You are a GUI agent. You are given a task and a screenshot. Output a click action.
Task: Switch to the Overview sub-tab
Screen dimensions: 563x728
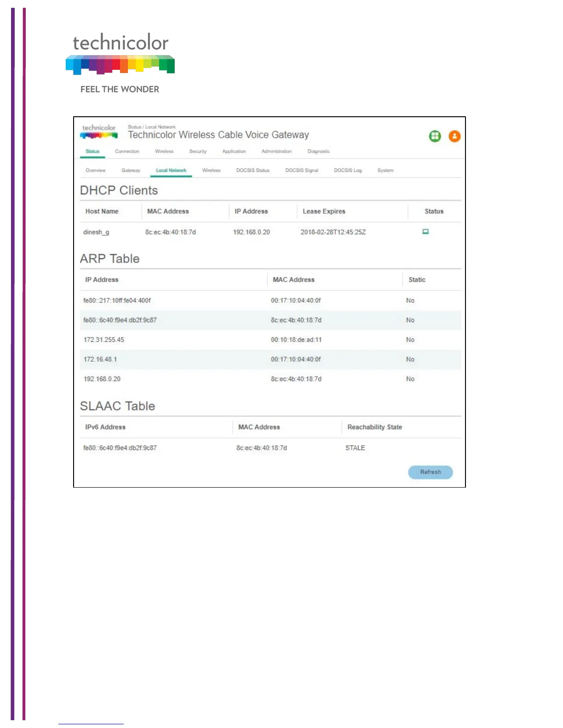(x=96, y=171)
